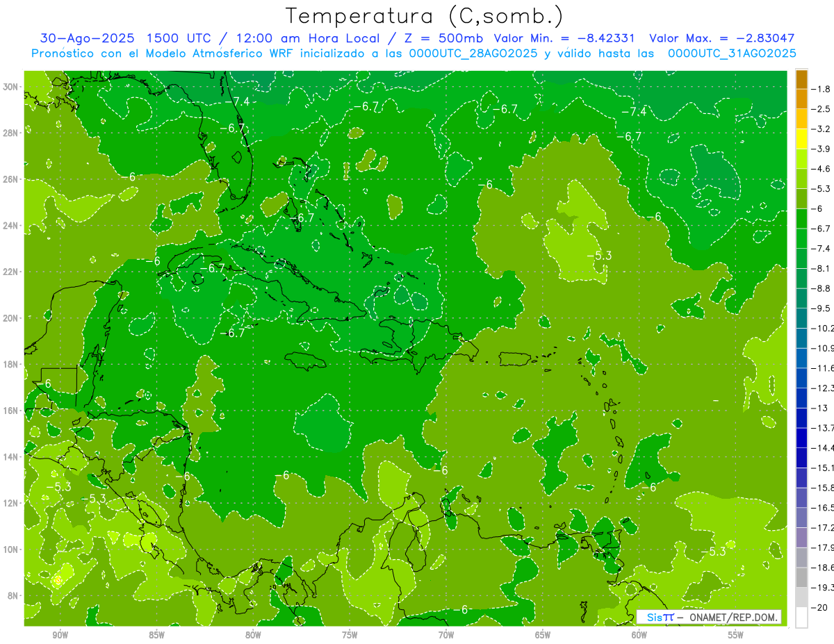Click the '26N' latitude axis label
Viewport: 834px width, 644px height.
pyautogui.click(x=12, y=179)
